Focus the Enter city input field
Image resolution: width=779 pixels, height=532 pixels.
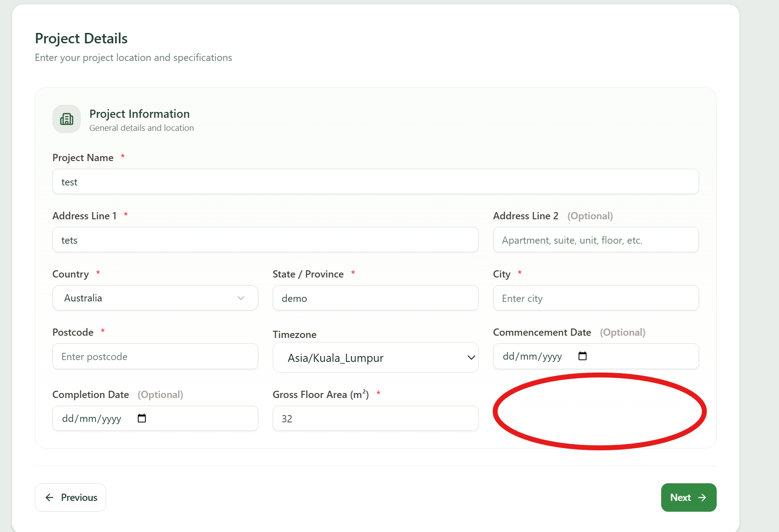(596, 298)
